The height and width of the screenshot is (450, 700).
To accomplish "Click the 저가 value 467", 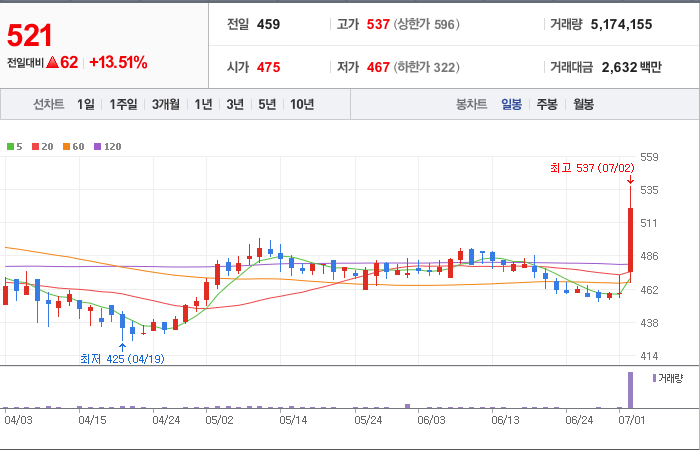I will coord(378,67).
